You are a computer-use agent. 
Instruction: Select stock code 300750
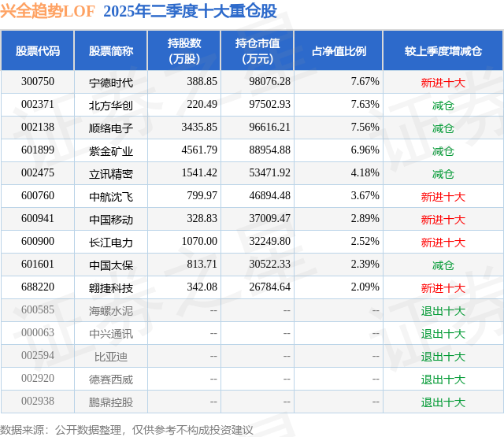(38, 82)
